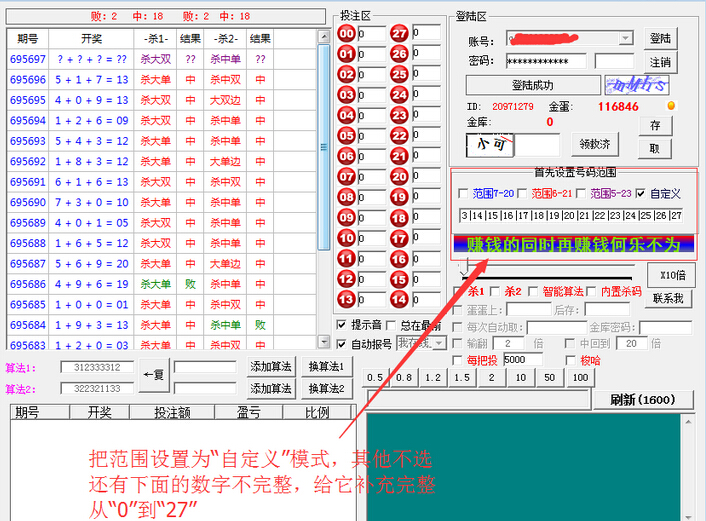Enable the 梭哈 checkbox
The height and width of the screenshot is (521, 706).
point(570,360)
